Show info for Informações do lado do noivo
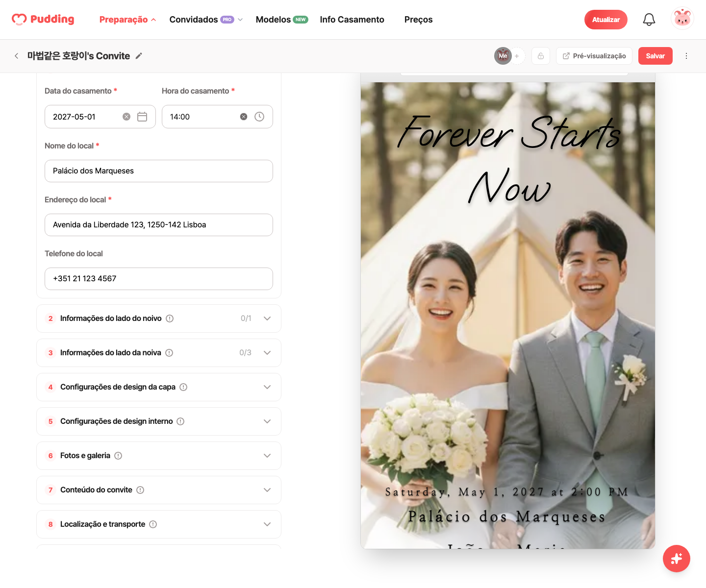 [x=170, y=318]
